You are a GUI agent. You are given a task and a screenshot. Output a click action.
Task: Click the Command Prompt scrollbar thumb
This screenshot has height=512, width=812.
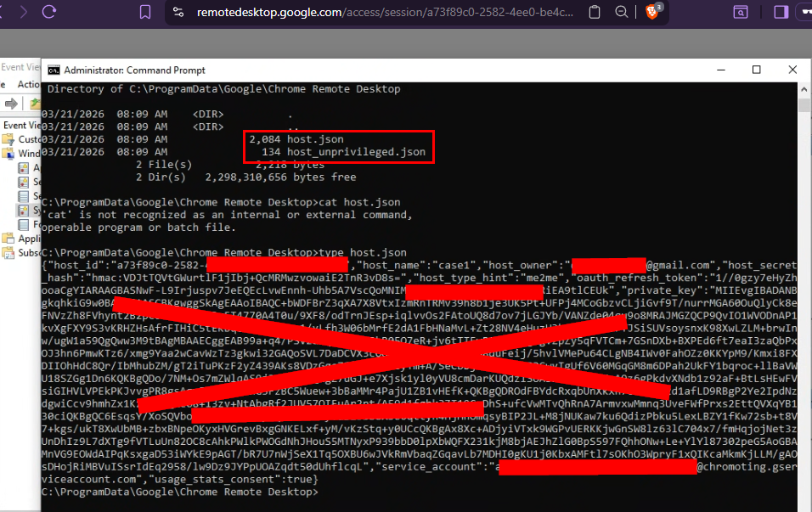tap(804, 105)
